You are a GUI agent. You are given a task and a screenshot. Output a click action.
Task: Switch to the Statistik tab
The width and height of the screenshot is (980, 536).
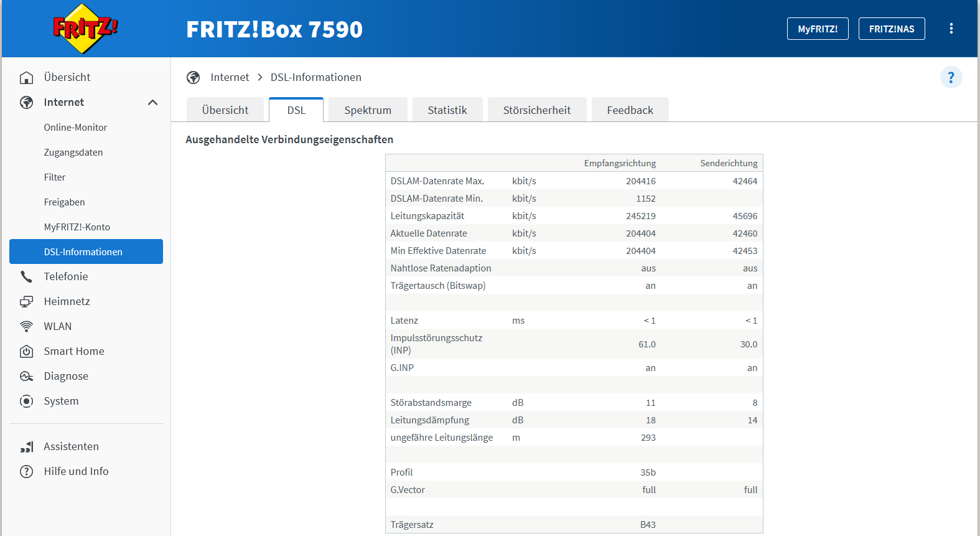447,110
